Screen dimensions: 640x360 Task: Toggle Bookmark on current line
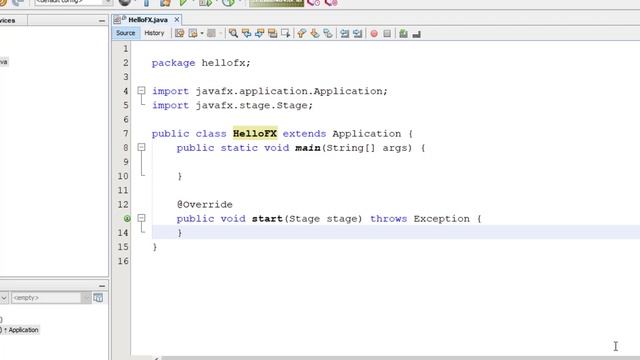click(328, 33)
